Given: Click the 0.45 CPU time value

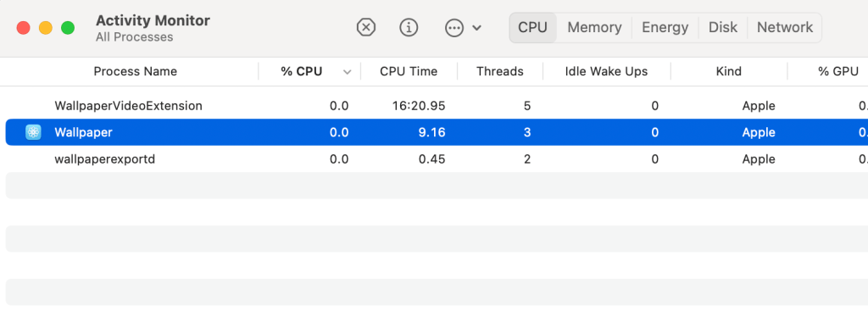Looking at the screenshot, I should (432, 159).
